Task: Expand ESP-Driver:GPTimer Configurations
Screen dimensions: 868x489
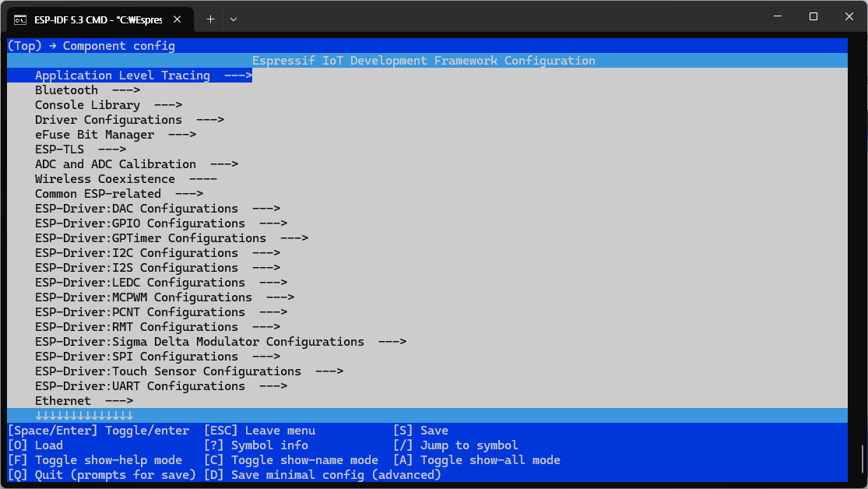Action: [171, 238]
